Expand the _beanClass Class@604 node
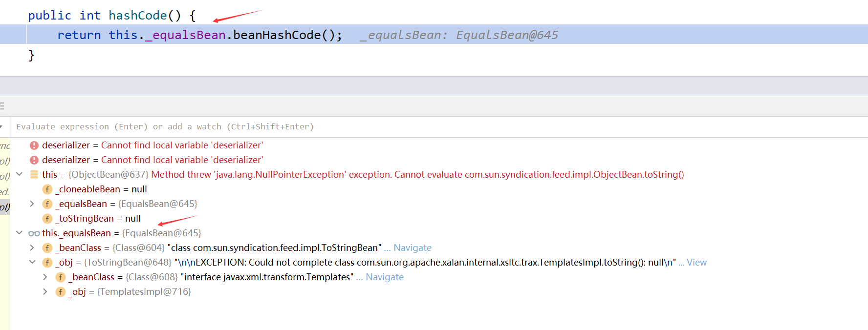The width and height of the screenshot is (868, 330). coord(32,247)
